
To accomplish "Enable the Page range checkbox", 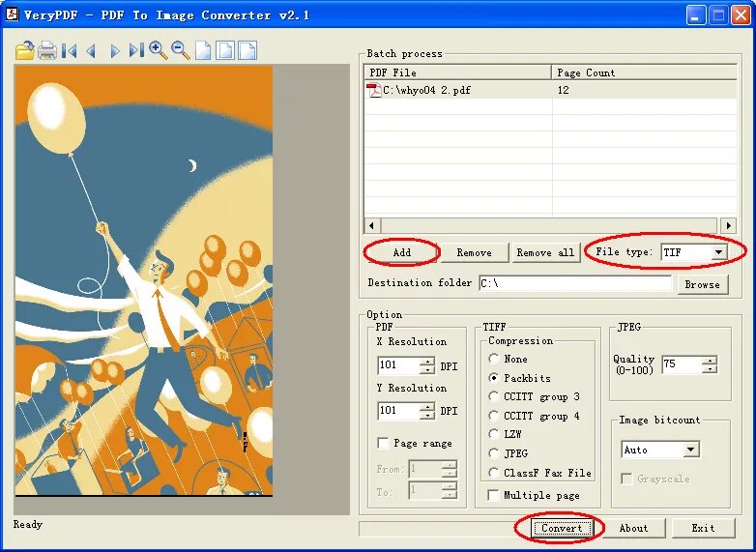I will point(383,443).
